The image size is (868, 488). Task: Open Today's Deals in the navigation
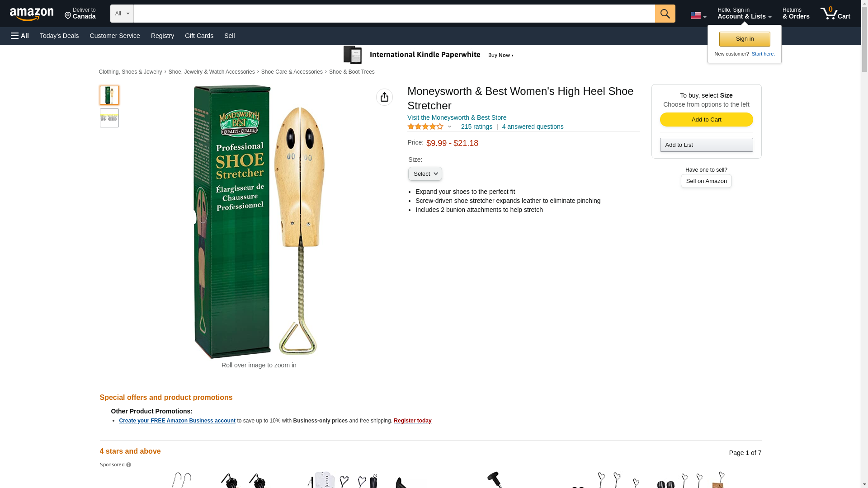(x=59, y=36)
